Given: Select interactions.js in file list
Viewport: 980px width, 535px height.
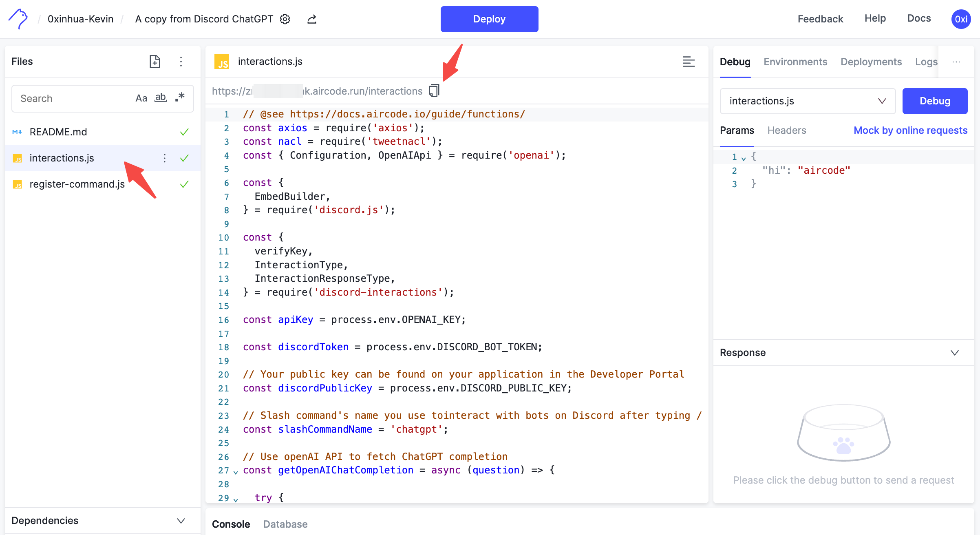Looking at the screenshot, I should (102, 158).
